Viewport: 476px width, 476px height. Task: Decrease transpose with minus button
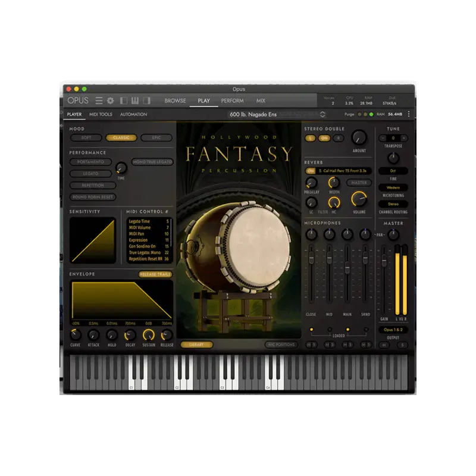pyautogui.click(x=383, y=138)
